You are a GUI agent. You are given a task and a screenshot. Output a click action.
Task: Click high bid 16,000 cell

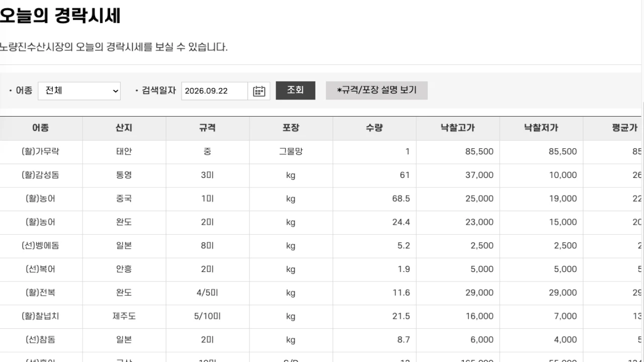[458, 316]
